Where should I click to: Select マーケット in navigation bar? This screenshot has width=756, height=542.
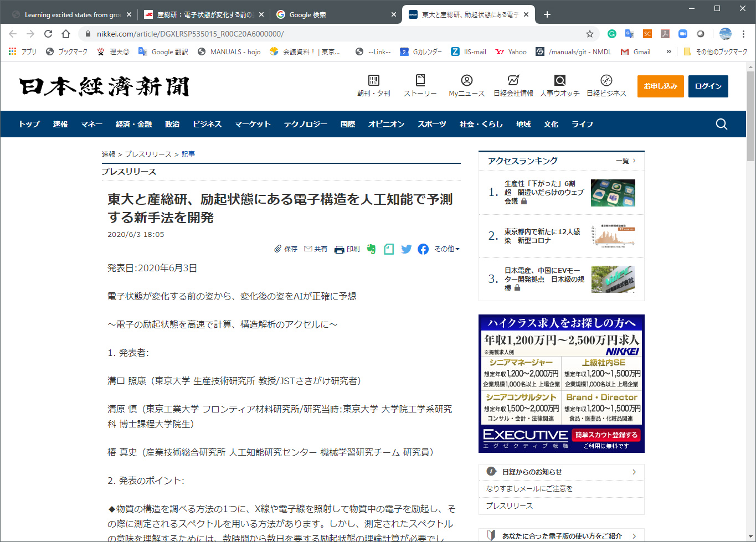coord(253,124)
